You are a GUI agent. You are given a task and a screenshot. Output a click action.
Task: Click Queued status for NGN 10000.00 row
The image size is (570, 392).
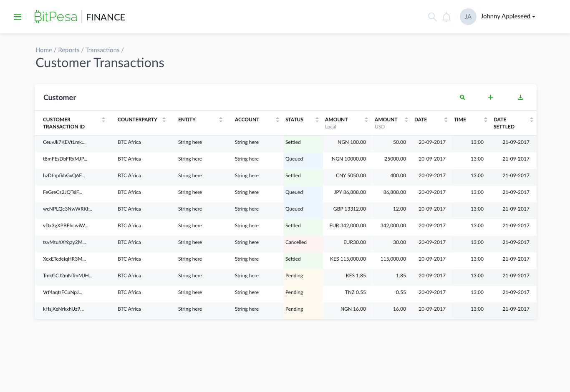point(303,161)
